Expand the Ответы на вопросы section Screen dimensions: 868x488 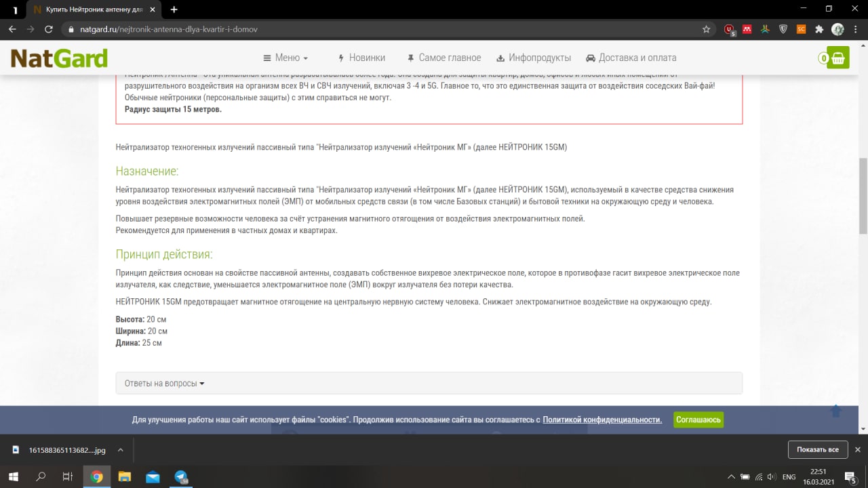[429, 383]
